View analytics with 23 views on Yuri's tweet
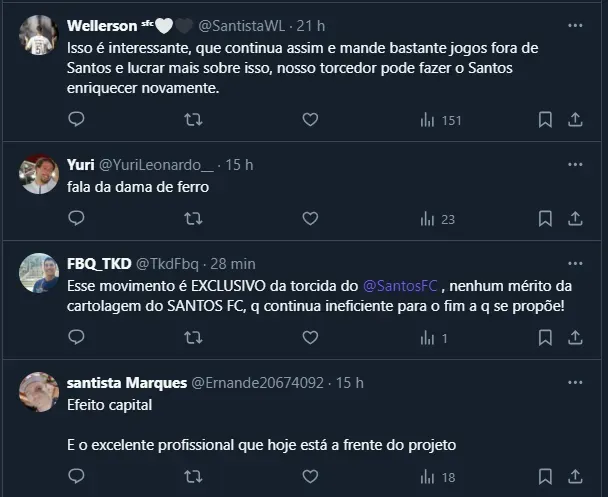Viewport: 608px width, 497px height. click(438, 219)
